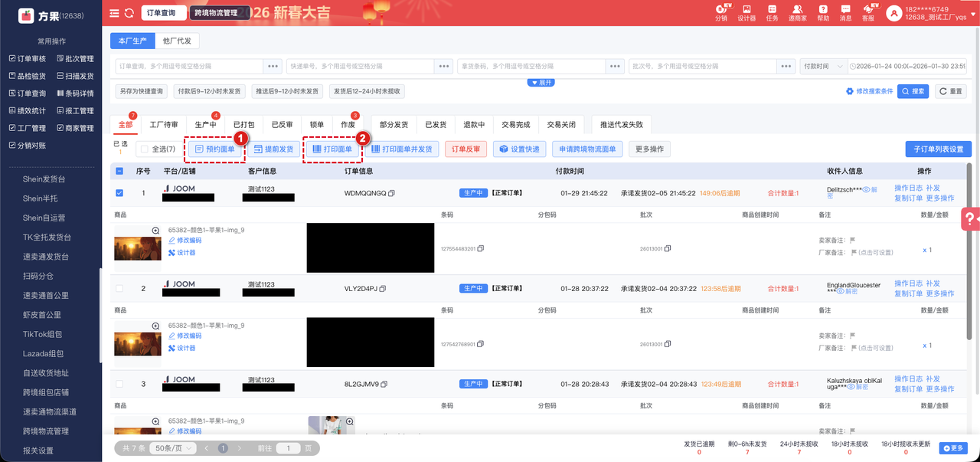Expand the 展开 search filters toggle

coord(541,82)
